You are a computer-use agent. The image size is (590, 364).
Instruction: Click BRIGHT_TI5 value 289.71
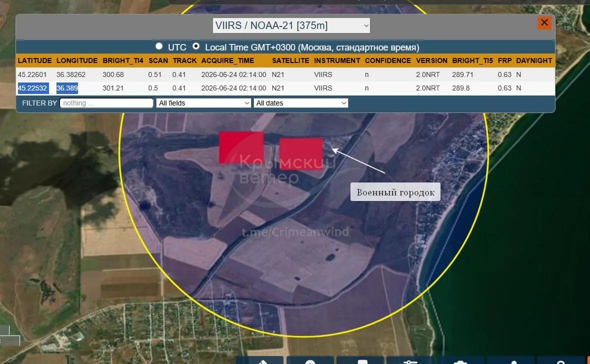click(x=463, y=74)
